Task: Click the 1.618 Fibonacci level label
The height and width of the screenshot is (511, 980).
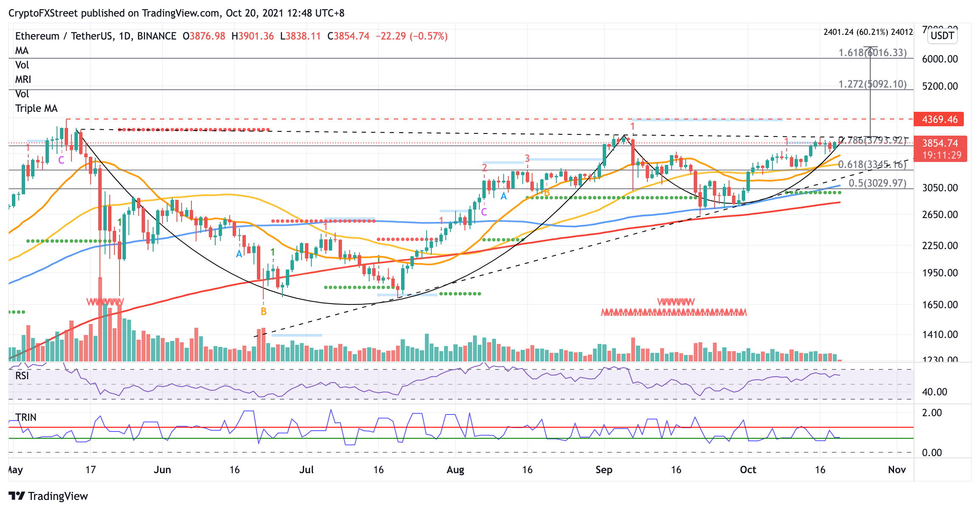Action: point(872,53)
